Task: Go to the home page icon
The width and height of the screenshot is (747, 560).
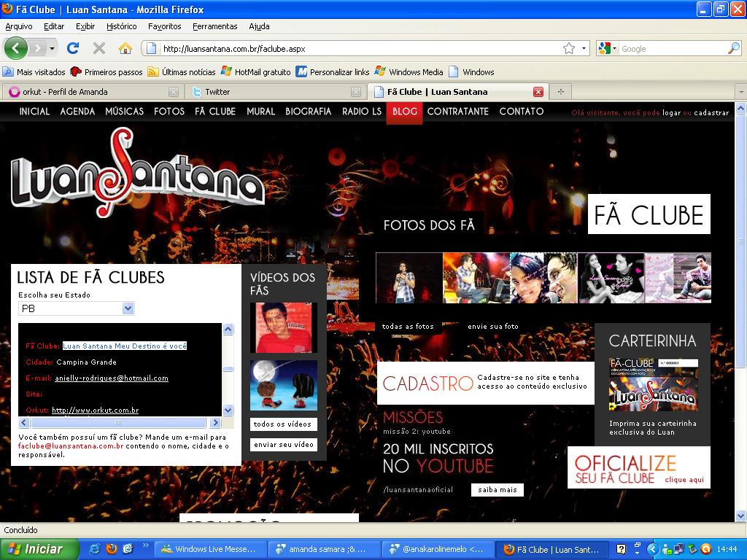Action: point(125,48)
